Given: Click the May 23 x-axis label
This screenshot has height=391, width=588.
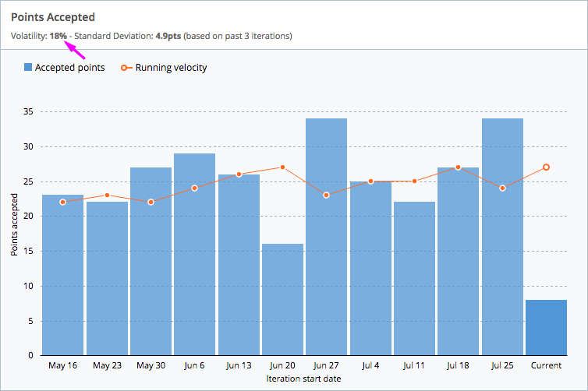Looking at the screenshot, I should pos(108,365).
